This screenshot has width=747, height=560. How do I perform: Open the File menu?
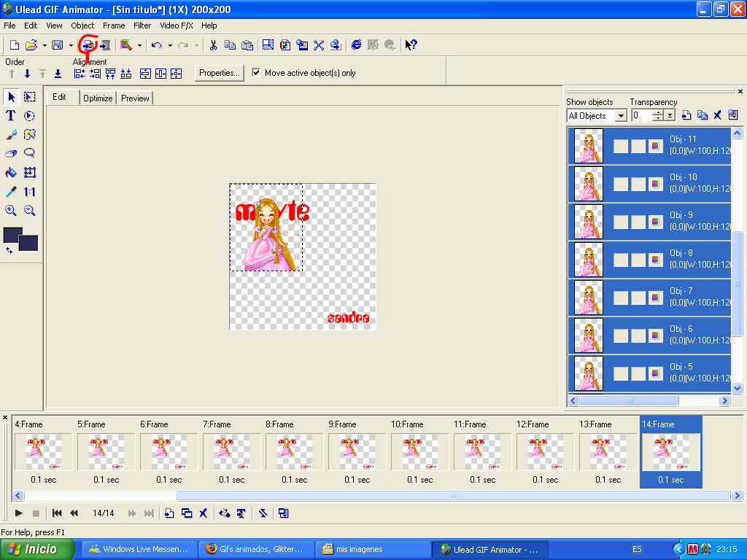(9, 26)
